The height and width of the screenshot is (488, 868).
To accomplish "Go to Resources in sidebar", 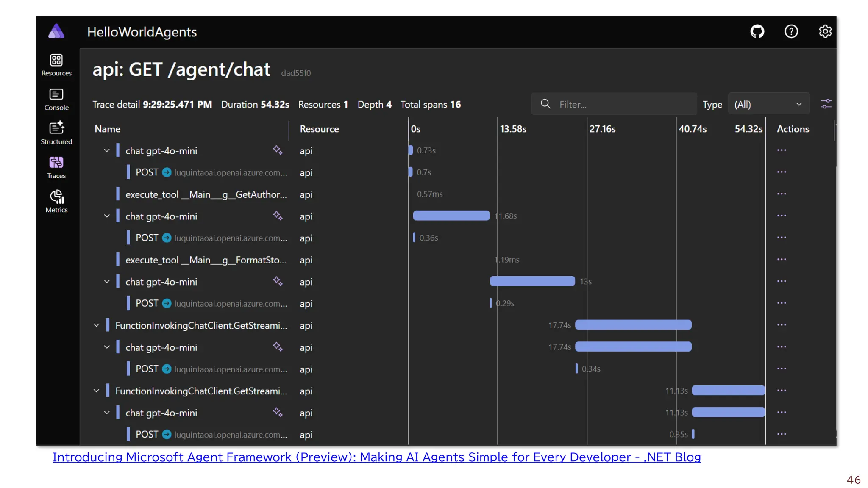I will (x=56, y=65).
